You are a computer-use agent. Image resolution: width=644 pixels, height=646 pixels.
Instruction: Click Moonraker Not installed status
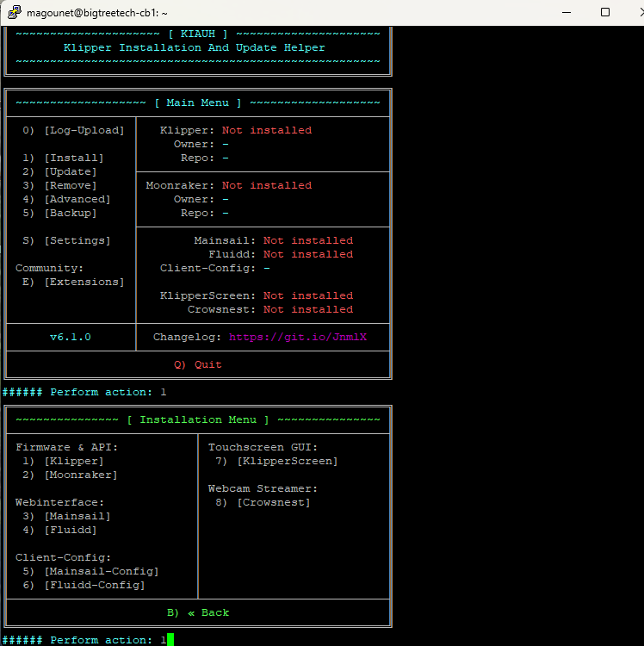click(267, 185)
